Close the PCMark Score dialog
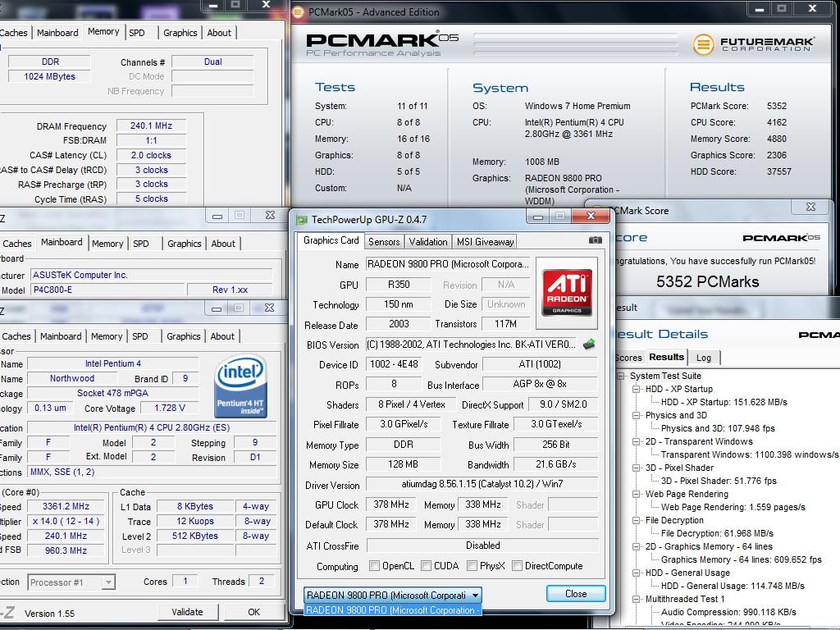Screen dimensions: 840x630 pyautogui.click(x=811, y=207)
